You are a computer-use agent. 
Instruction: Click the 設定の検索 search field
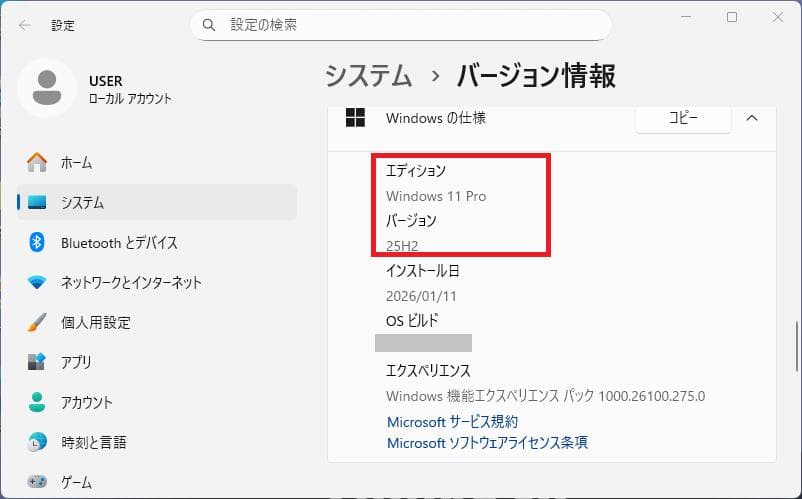[401, 25]
